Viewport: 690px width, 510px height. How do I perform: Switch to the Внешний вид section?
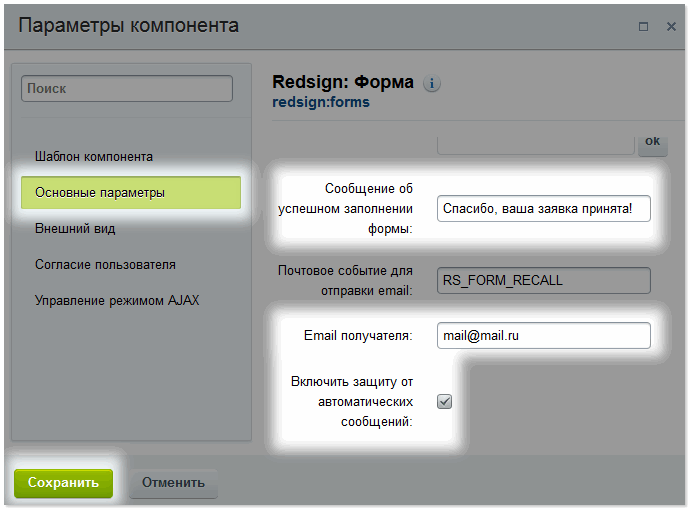pyautogui.click(x=75, y=228)
